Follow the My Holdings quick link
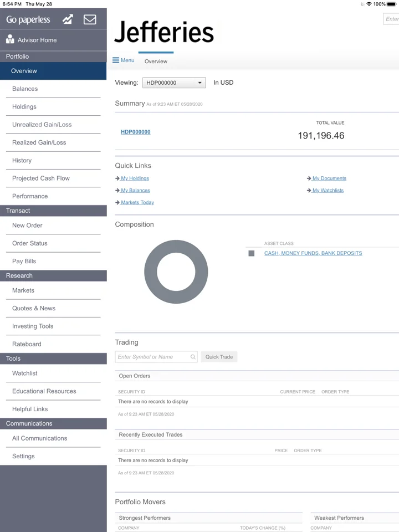The width and height of the screenshot is (399, 532). (135, 178)
